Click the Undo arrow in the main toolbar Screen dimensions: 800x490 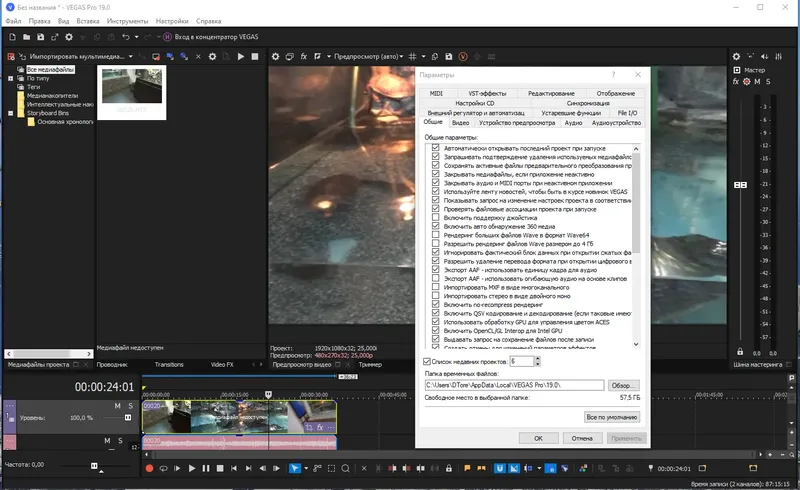125,37
